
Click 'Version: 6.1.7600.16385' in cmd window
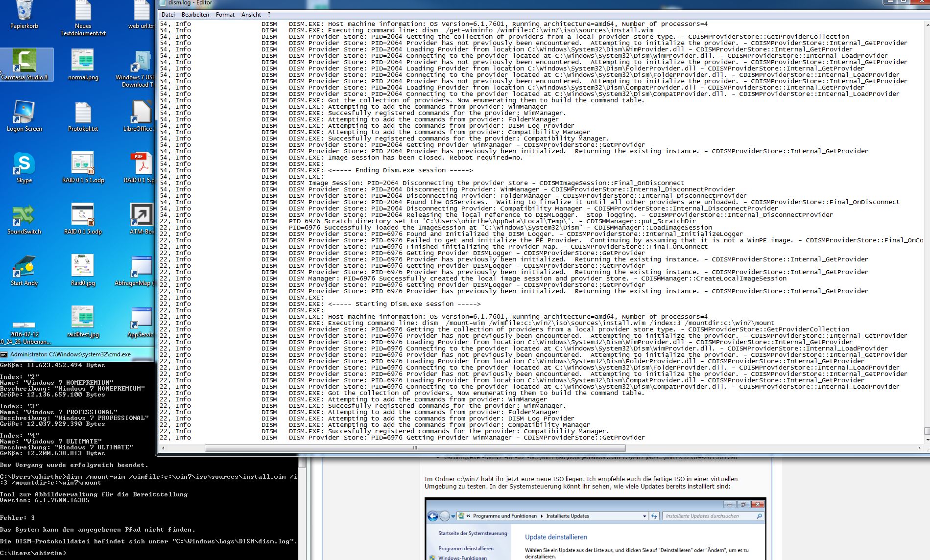coord(45,500)
